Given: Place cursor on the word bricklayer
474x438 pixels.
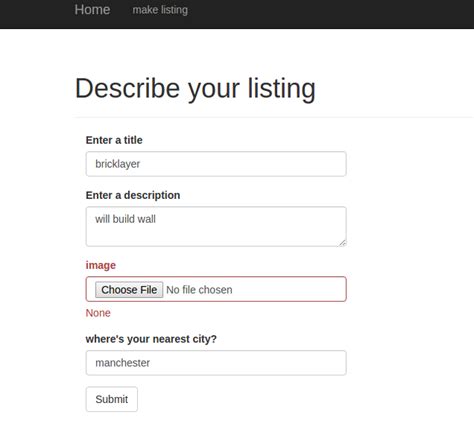Looking at the screenshot, I should tap(118, 164).
